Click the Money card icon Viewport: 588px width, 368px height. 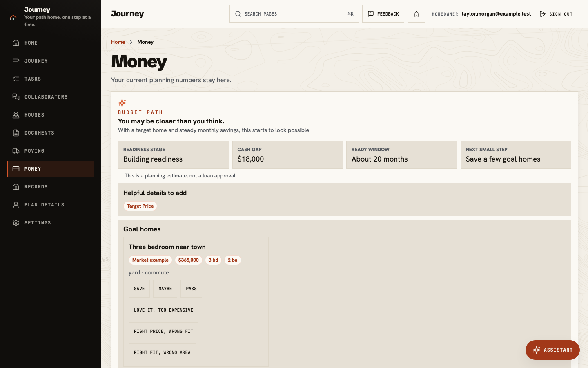[16, 169]
